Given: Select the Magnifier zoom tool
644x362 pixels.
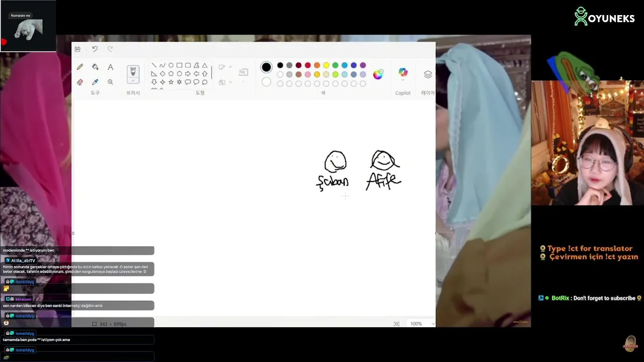Looking at the screenshot, I should pos(110,82).
